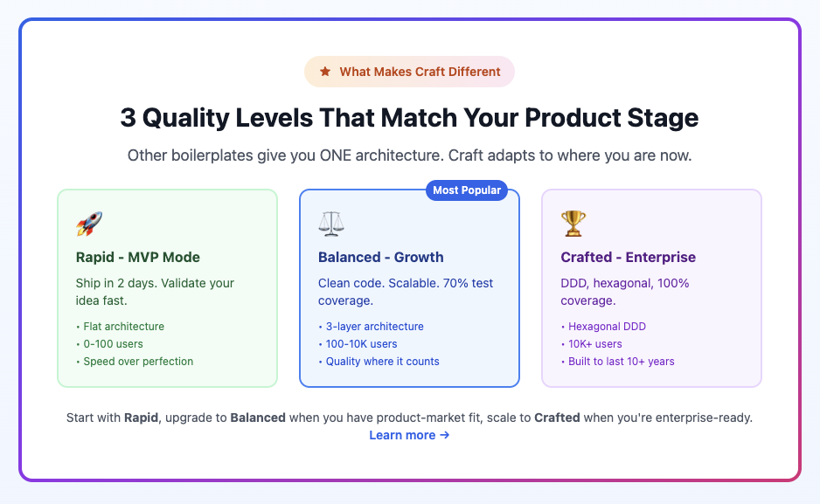The height and width of the screenshot is (504, 820).
Task: Click the Flat architecture bullet item
Action: (121, 327)
